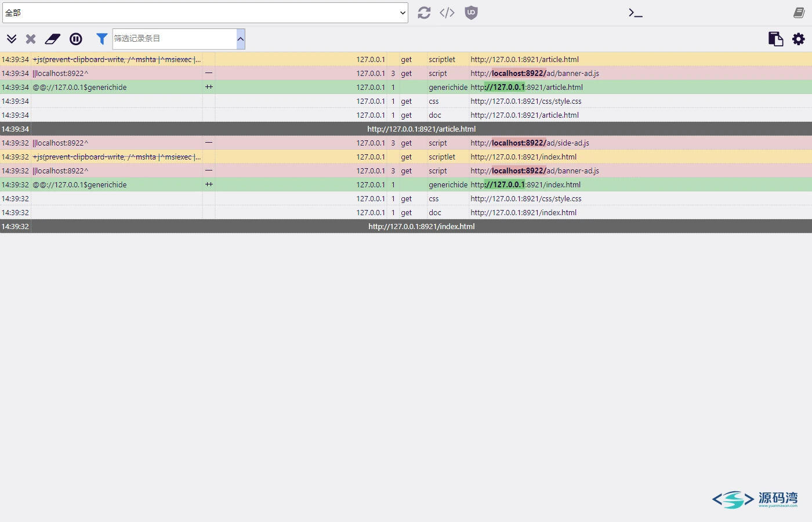Focus the 筛选记录条目 filter field
This screenshot has height=522, width=812.
[175, 39]
